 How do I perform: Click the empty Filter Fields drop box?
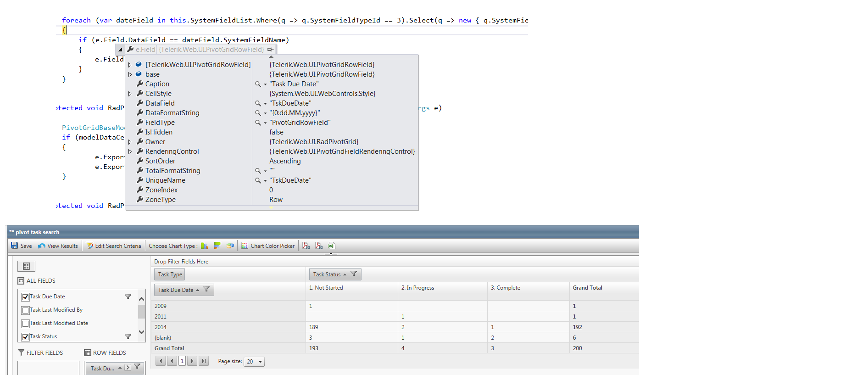[48, 368]
